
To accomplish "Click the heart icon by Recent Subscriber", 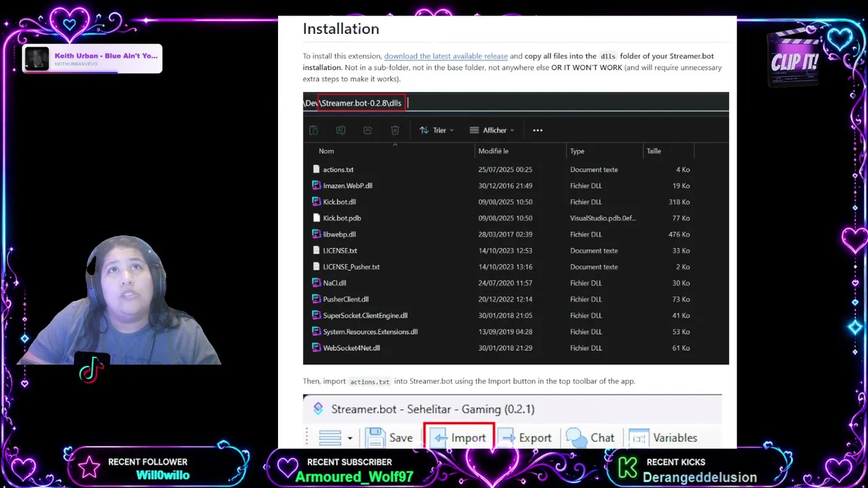I will tap(288, 467).
